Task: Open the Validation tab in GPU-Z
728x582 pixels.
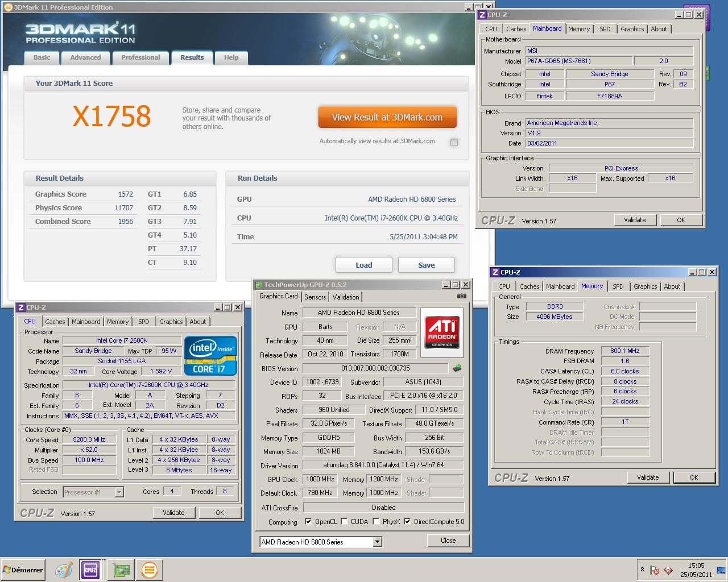Action: pyautogui.click(x=346, y=297)
